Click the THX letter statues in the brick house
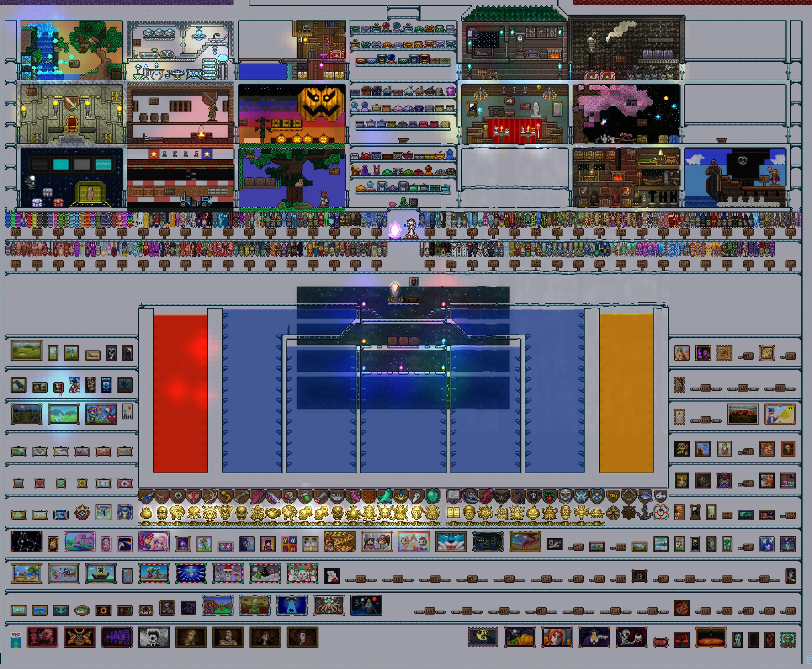Image resolution: width=812 pixels, height=669 pixels. pos(663,197)
